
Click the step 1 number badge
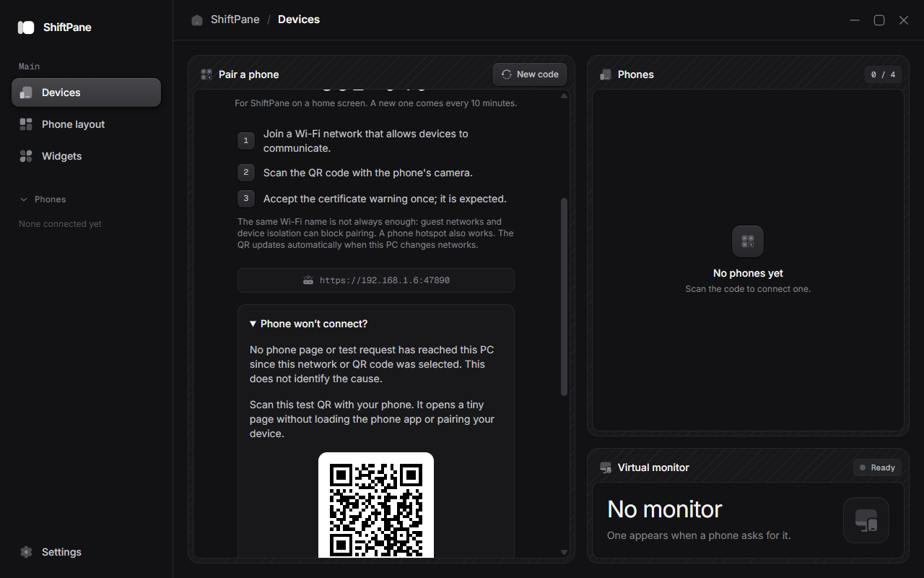[246, 141]
